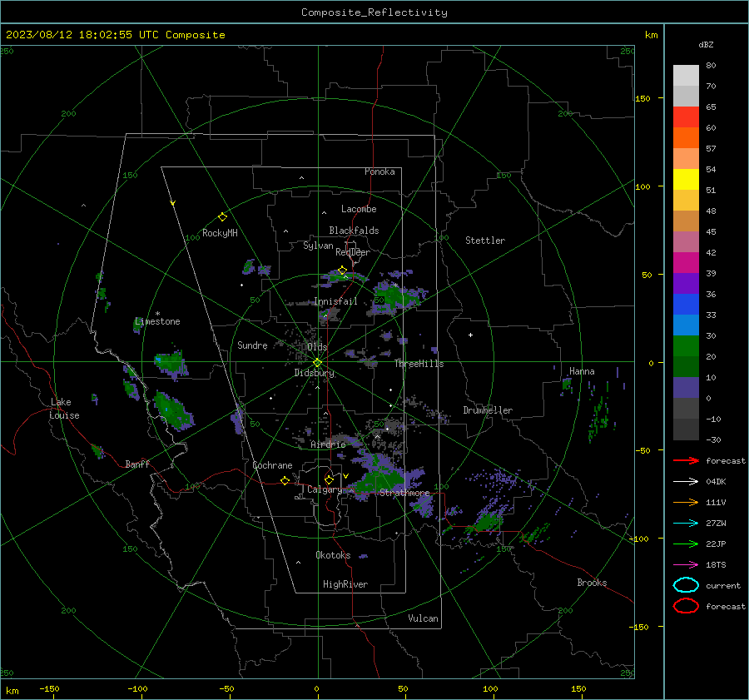Image resolution: width=749 pixels, height=700 pixels.
Task: Pick the yellow swatch in dBZ legend
Action: pos(686,179)
